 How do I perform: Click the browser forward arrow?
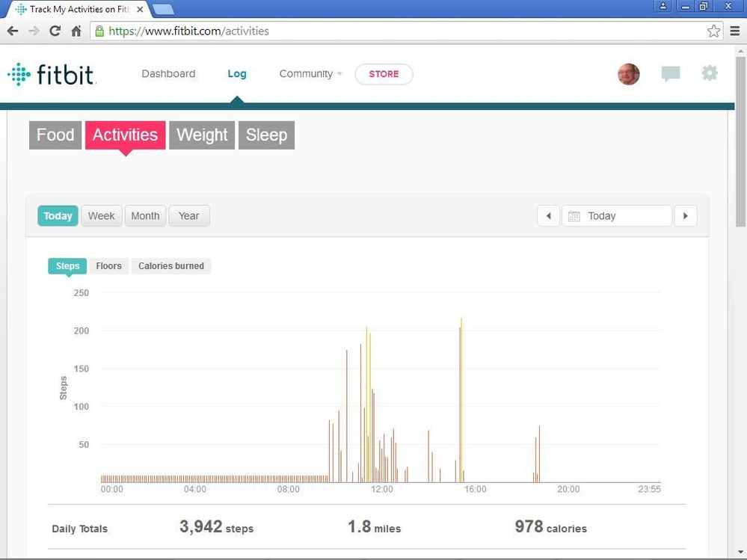point(34,31)
